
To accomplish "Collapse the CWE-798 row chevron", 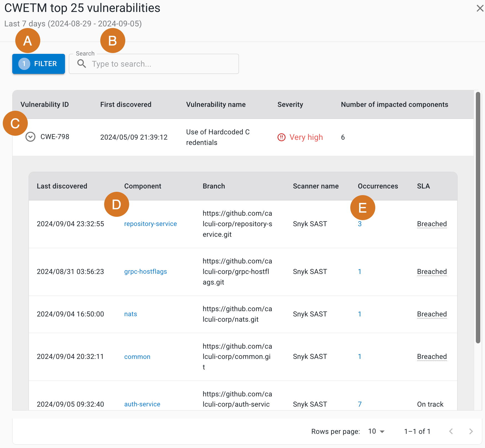I will [30, 137].
